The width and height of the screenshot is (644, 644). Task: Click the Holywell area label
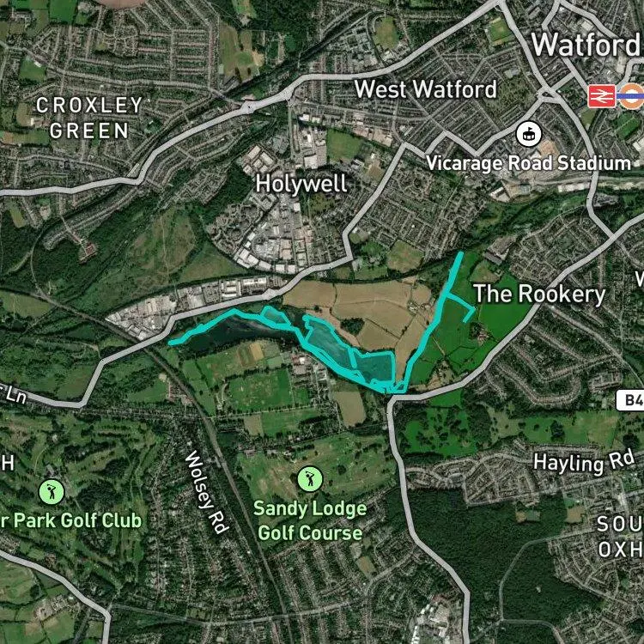click(x=301, y=183)
